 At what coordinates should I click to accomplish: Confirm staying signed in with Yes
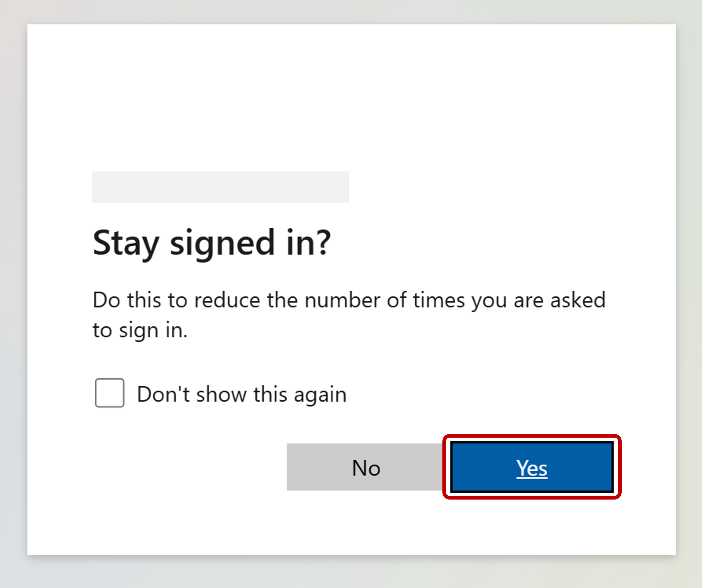click(532, 467)
